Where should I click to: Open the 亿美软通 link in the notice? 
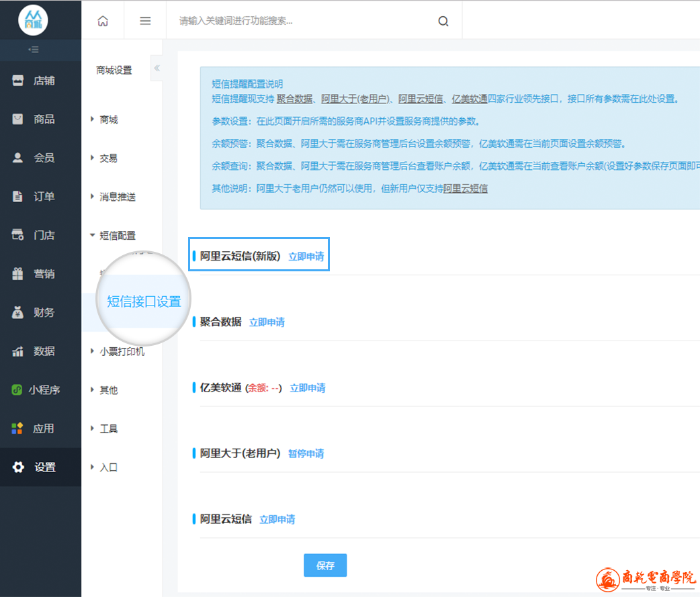pyautogui.click(x=470, y=99)
